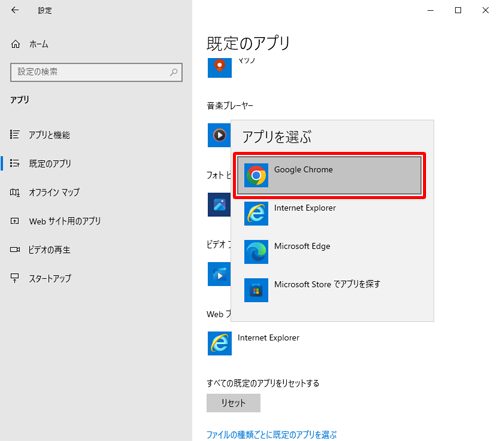Image resolution: width=500 pixels, height=441 pixels.
Task: Maximize the settings window
Action: point(458,10)
